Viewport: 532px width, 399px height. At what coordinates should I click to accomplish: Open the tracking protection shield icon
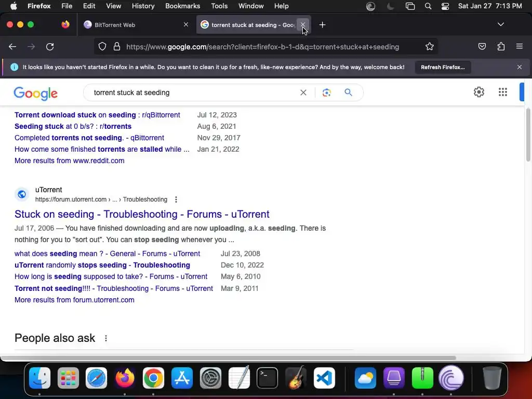coord(102,46)
